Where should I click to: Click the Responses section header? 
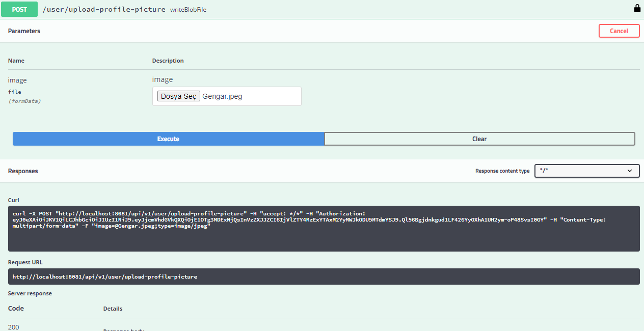(23, 171)
